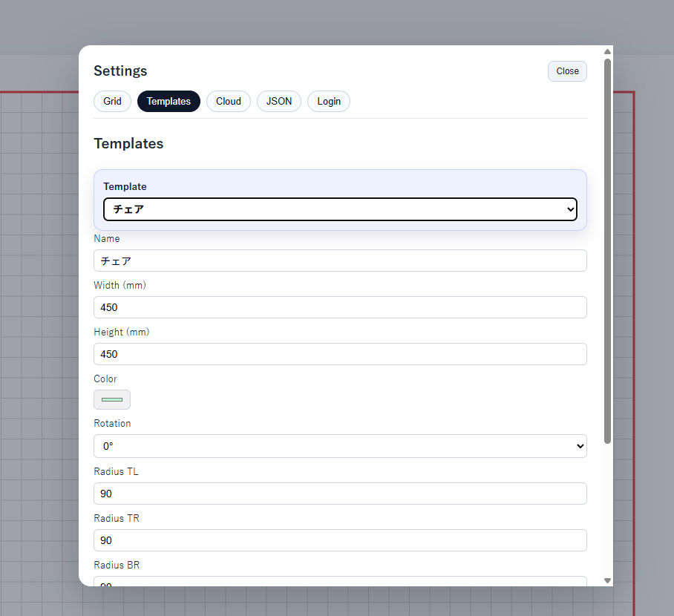Click the dialog's vertical scrollbar thumb
Image resolution: width=674 pixels, height=616 pixels.
point(607,251)
